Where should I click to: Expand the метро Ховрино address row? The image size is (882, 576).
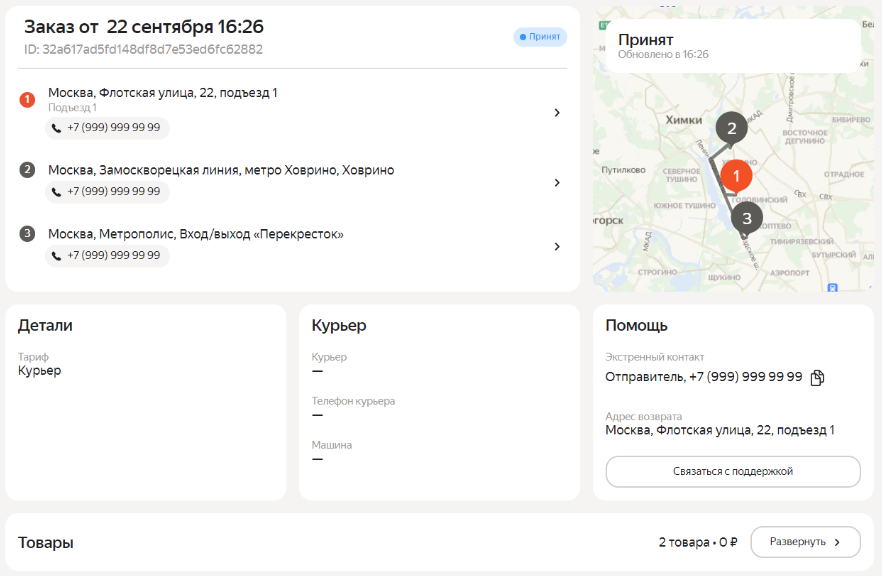pos(557,182)
